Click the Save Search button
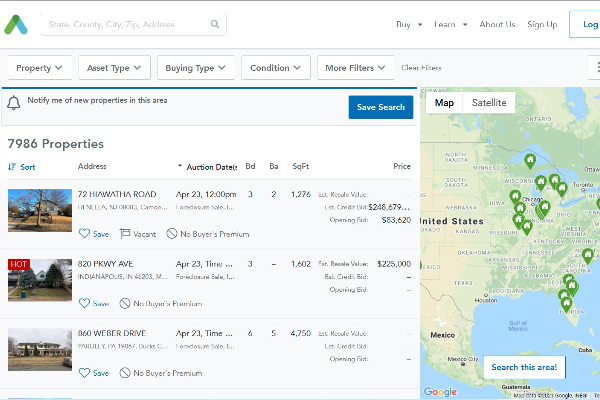This screenshot has height=400, width=600. (381, 107)
